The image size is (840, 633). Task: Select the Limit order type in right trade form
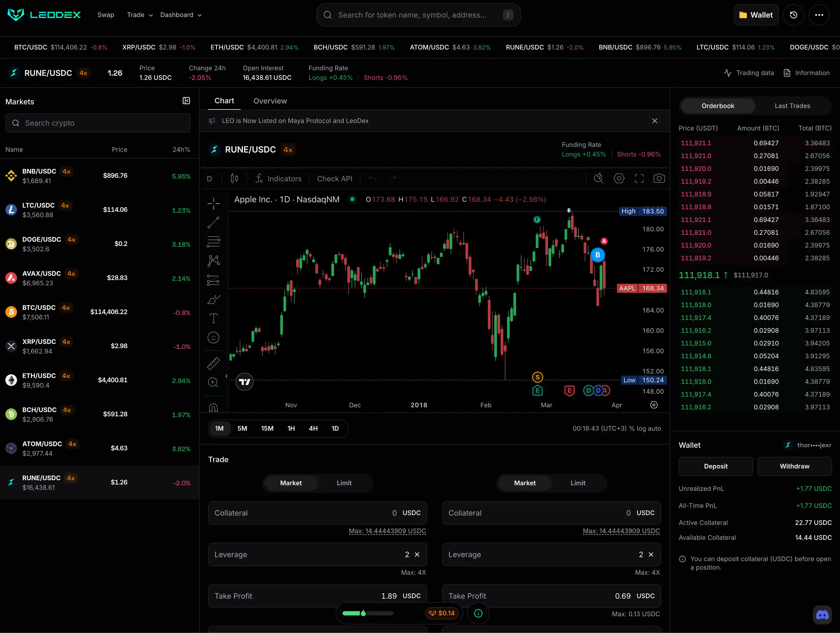[578, 483]
